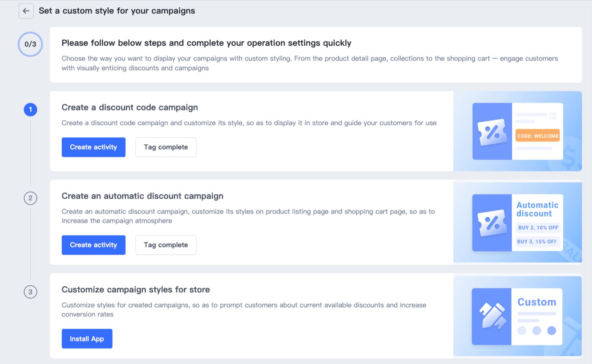Click the back arrow icon

tap(26, 11)
